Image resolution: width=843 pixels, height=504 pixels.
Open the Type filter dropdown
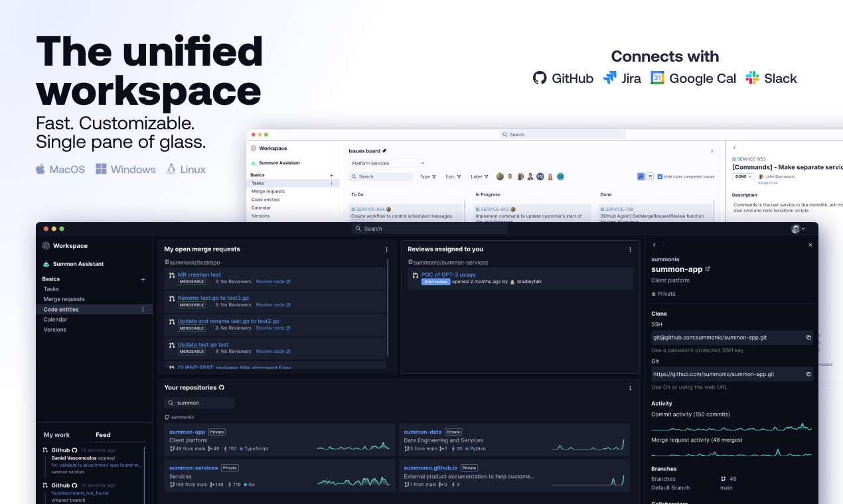[428, 176]
